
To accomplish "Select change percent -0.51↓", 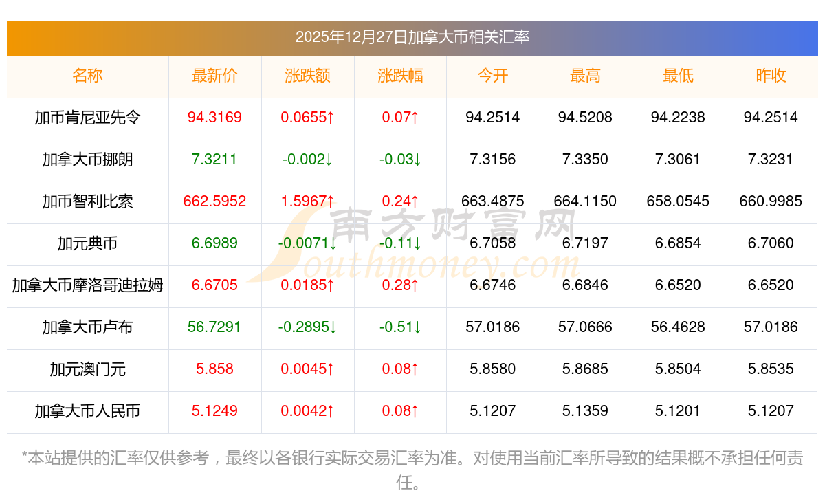I will click(x=400, y=327).
